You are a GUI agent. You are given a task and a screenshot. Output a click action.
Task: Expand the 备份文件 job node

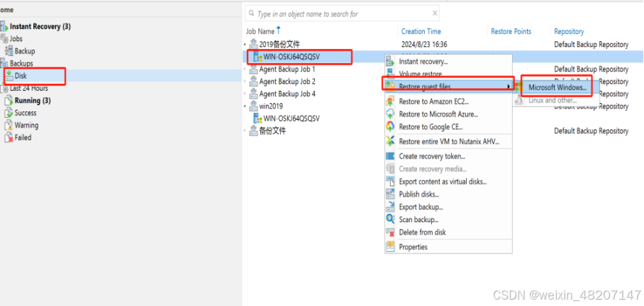click(245, 131)
